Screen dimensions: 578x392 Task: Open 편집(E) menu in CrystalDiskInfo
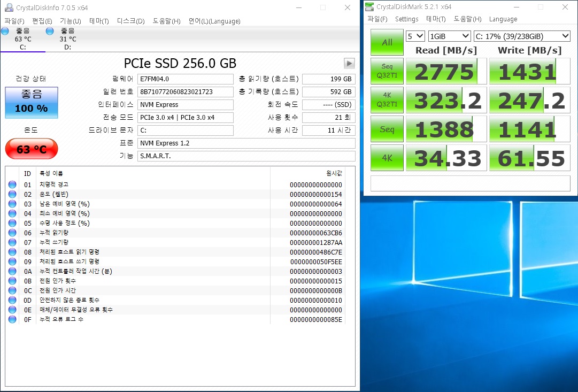[x=42, y=21]
